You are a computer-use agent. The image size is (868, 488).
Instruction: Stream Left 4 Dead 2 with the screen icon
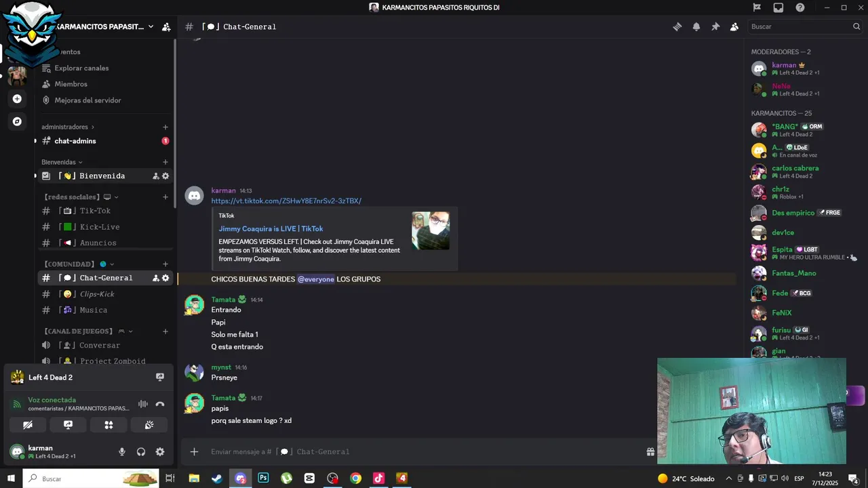pyautogui.click(x=160, y=378)
